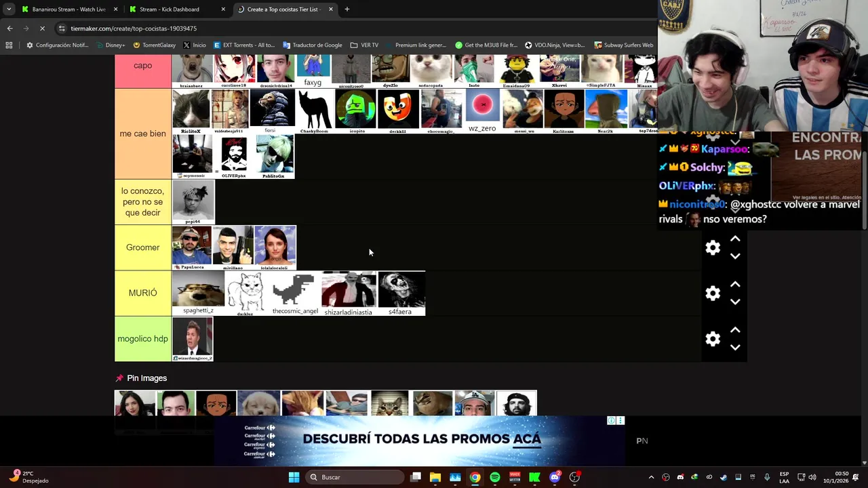The height and width of the screenshot is (488, 868).
Task: Move Groomer tier down with arrow
Action: (x=735, y=256)
